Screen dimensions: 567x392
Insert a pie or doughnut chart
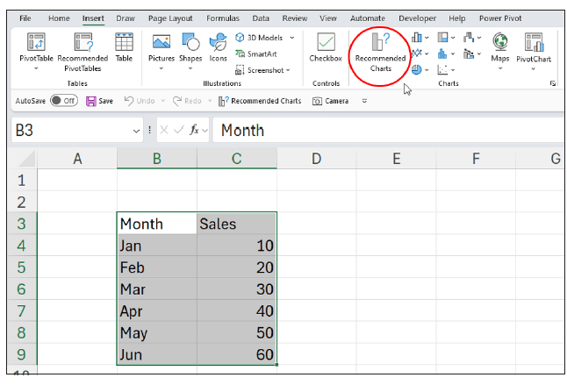[417, 69]
